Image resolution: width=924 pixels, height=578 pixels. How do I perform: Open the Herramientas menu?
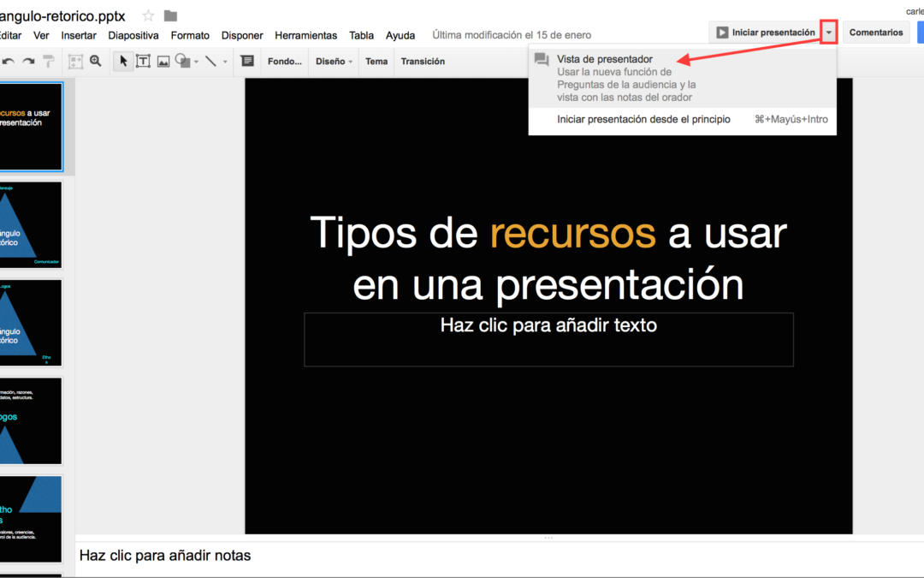(x=305, y=35)
